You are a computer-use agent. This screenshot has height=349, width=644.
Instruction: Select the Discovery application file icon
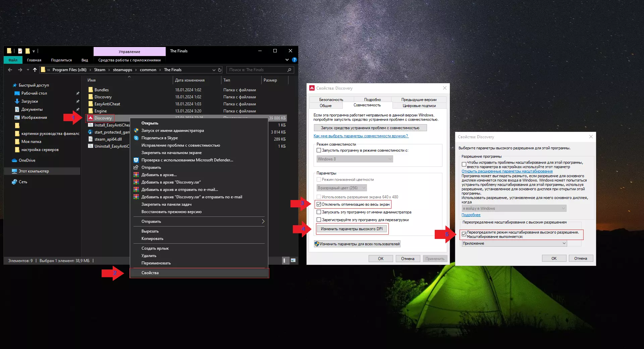90,118
